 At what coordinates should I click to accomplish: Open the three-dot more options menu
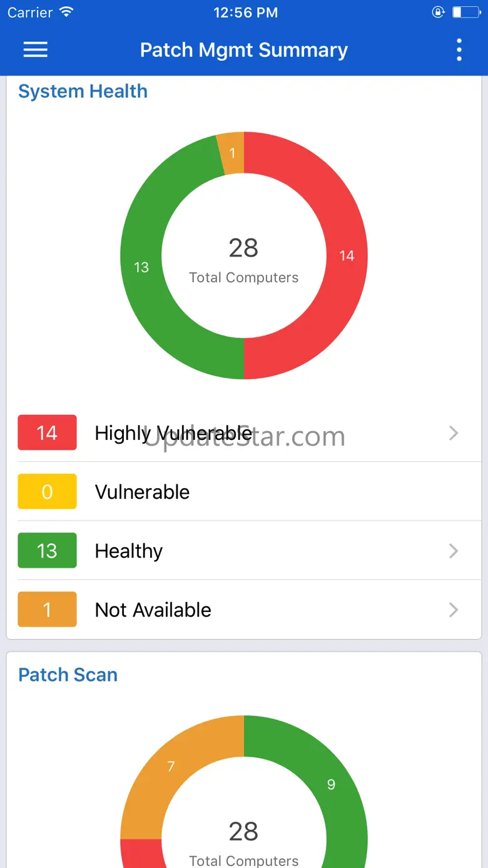pyautogui.click(x=459, y=50)
